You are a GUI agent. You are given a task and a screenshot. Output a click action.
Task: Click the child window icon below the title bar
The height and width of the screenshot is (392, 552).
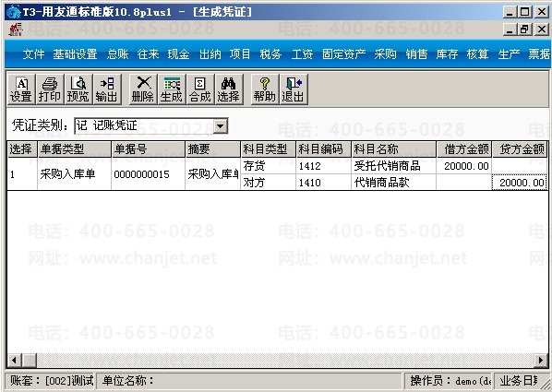coord(16,30)
